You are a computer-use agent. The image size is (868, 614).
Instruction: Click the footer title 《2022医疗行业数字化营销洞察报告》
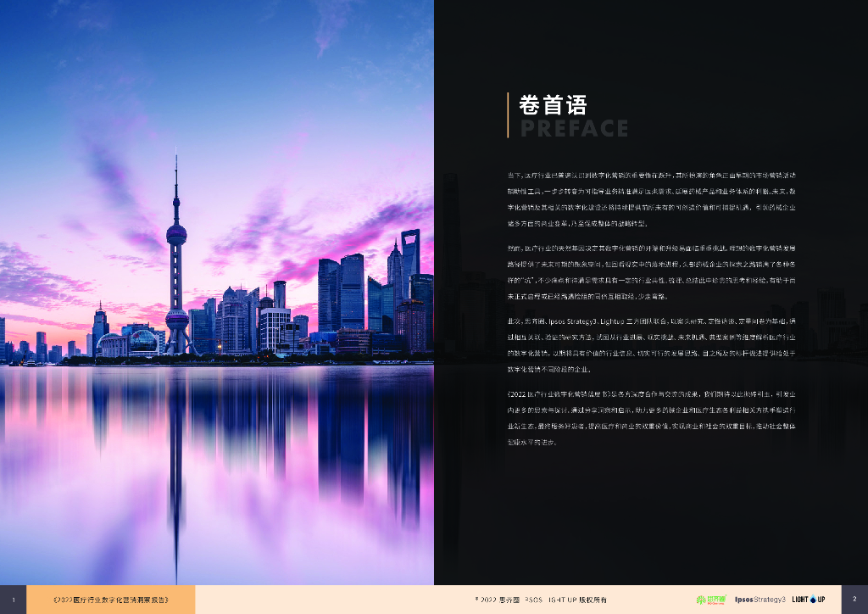pyautogui.click(x=111, y=600)
